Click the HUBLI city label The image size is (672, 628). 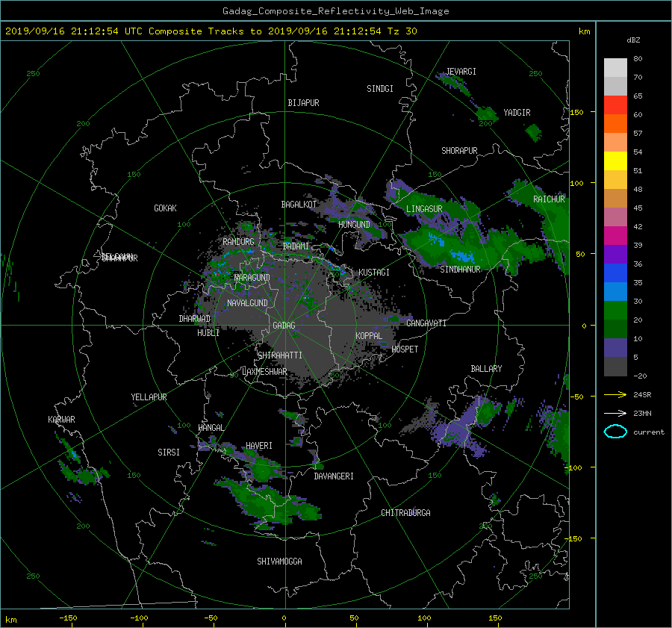[x=208, y=333]
